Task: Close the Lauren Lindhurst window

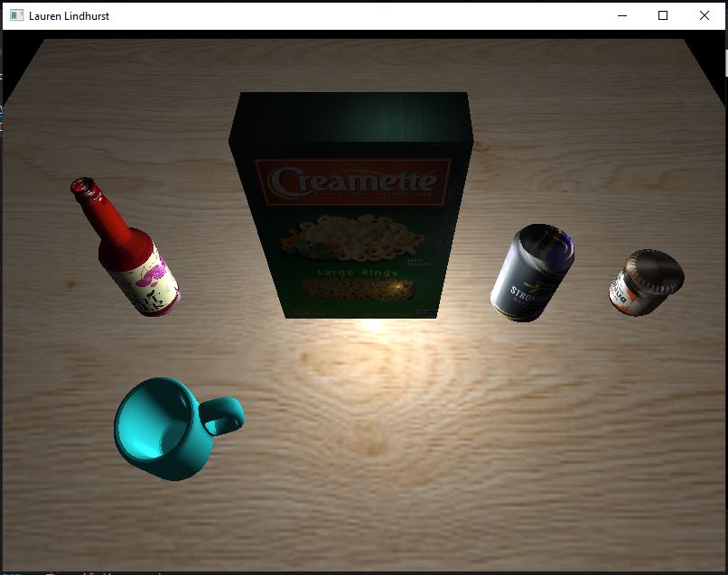Action: point(705,15)
